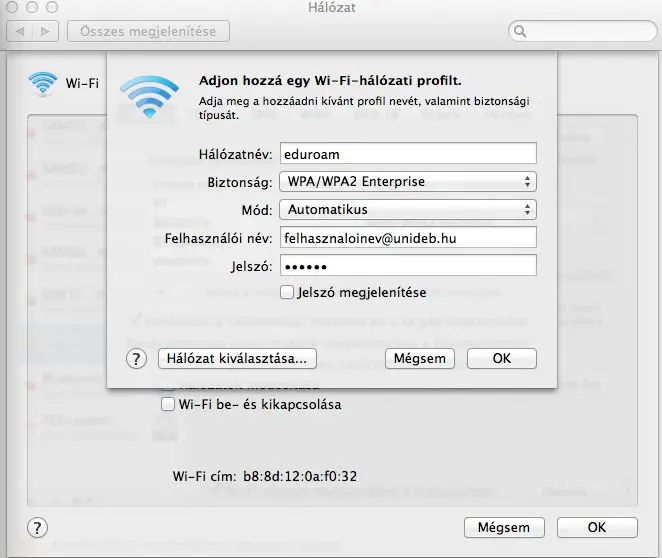Select the Felhasználói név input field
The width and height of the screenshot is (662, 558).
pos(406,238)
